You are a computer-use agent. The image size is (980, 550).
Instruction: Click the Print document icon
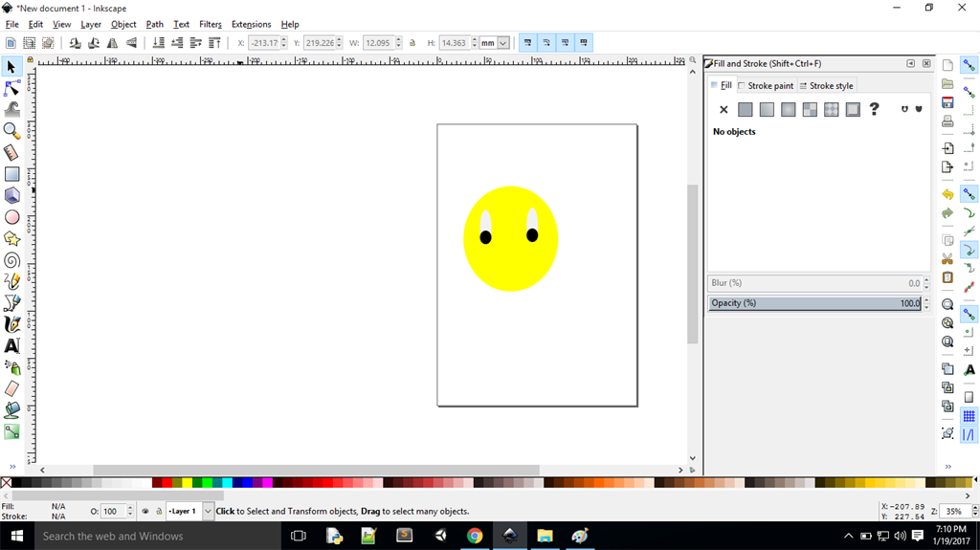(947, 121)
